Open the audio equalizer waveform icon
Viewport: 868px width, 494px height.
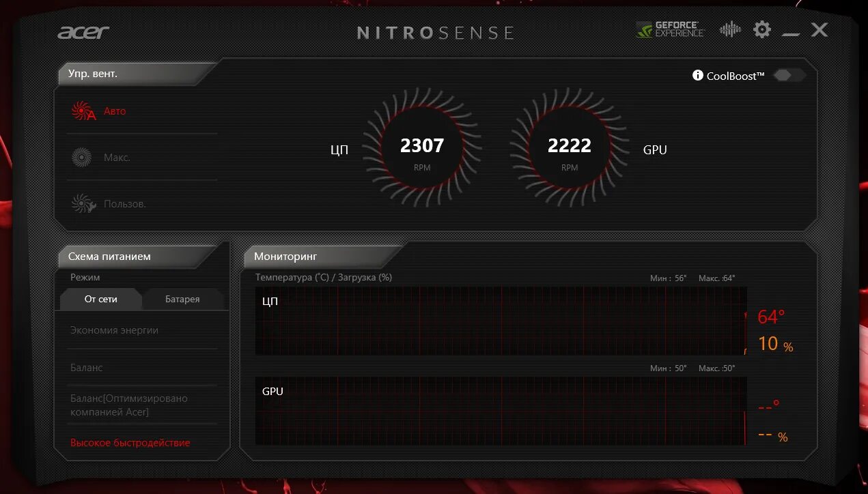click(730, 29)
